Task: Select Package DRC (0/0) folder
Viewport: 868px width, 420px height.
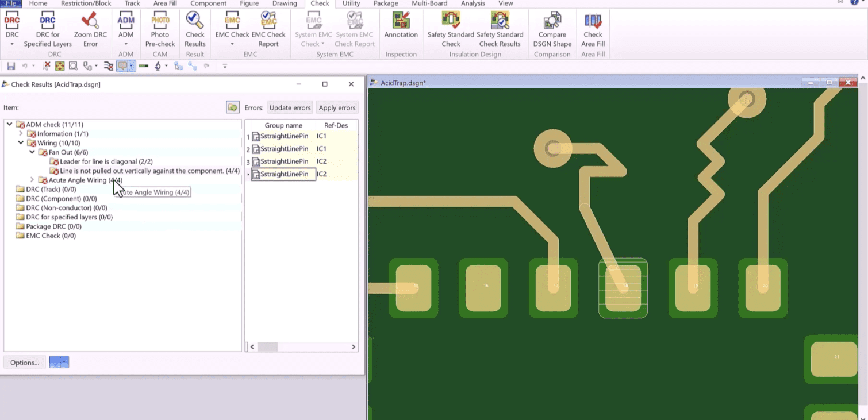Action: click(54, 226)
